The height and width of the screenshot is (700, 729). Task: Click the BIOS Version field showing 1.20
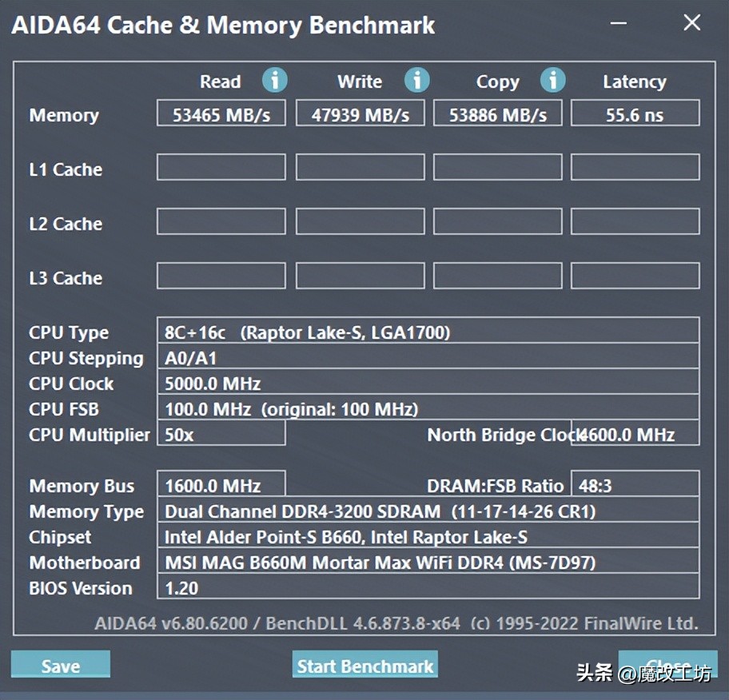(x=429, y=587)
